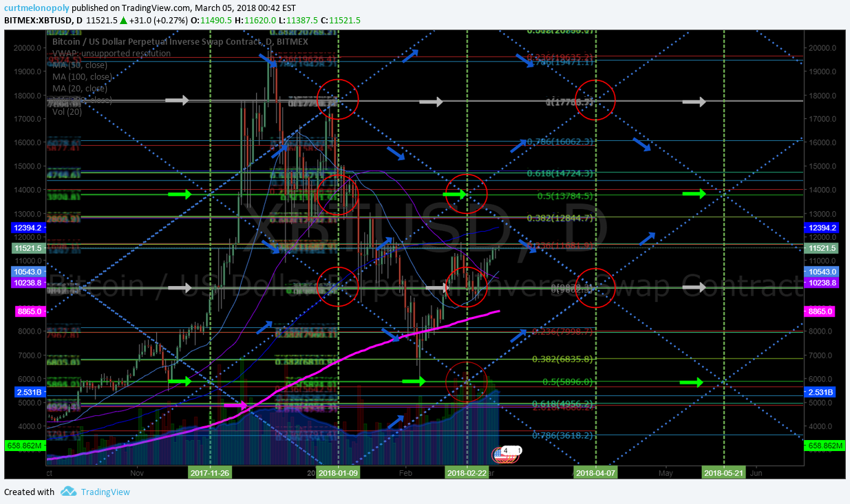Open the event count badge showing 4
This screenshot has width=850, height=504.
(x=506, y=451)
